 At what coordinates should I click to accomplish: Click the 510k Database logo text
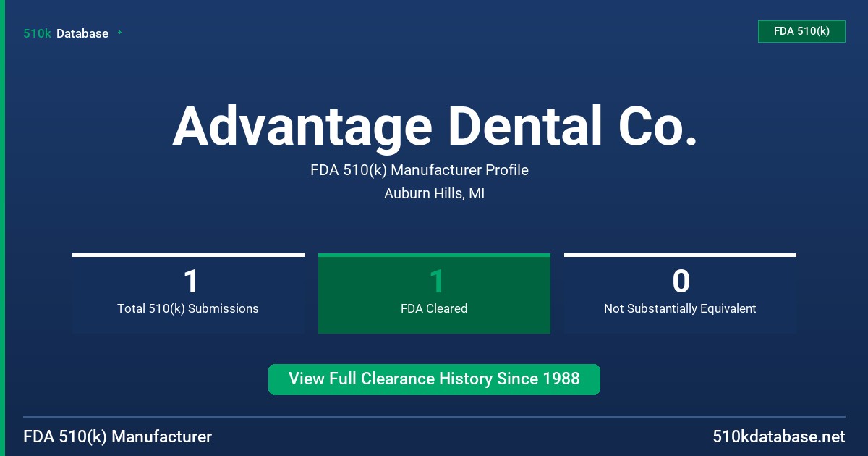(66, 33)
